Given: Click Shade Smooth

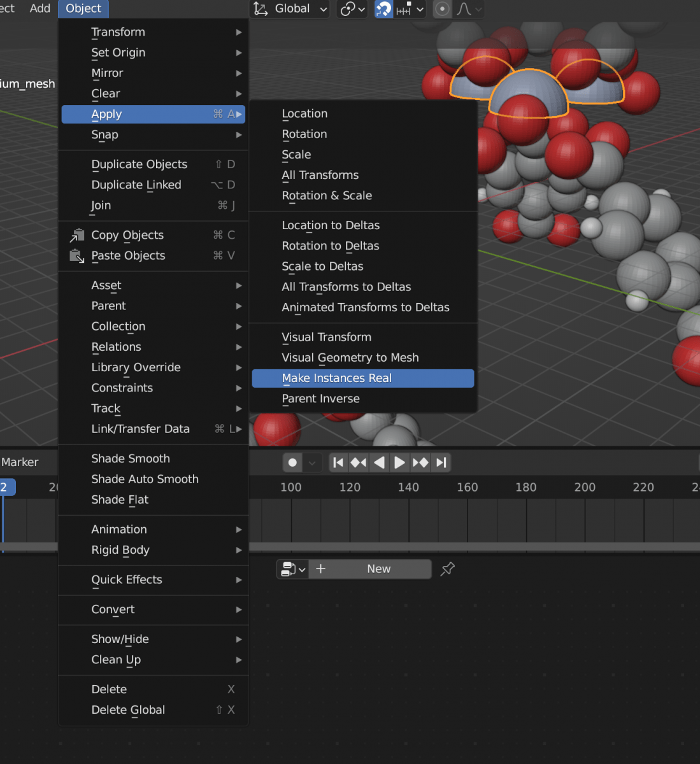Looking at the screenshot, I should pos(154,458).
